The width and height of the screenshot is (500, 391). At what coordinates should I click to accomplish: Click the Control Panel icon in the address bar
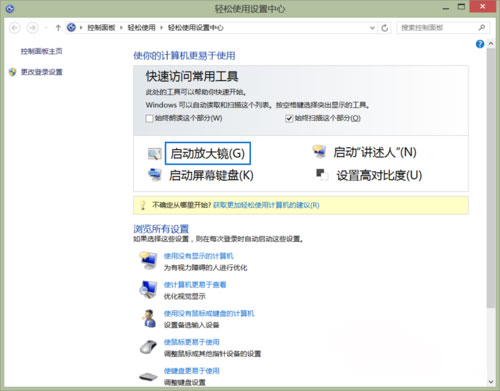pos(71,27)
